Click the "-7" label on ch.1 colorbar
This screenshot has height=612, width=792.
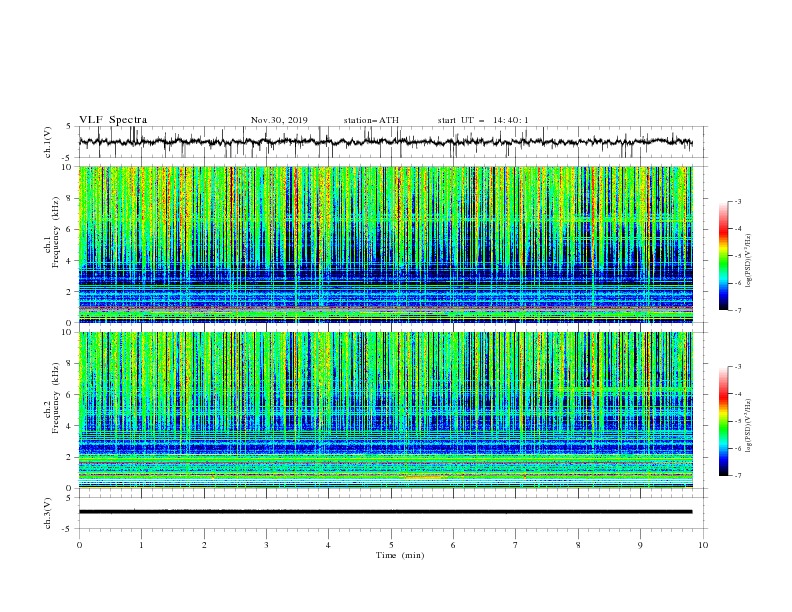pos(738,310)
